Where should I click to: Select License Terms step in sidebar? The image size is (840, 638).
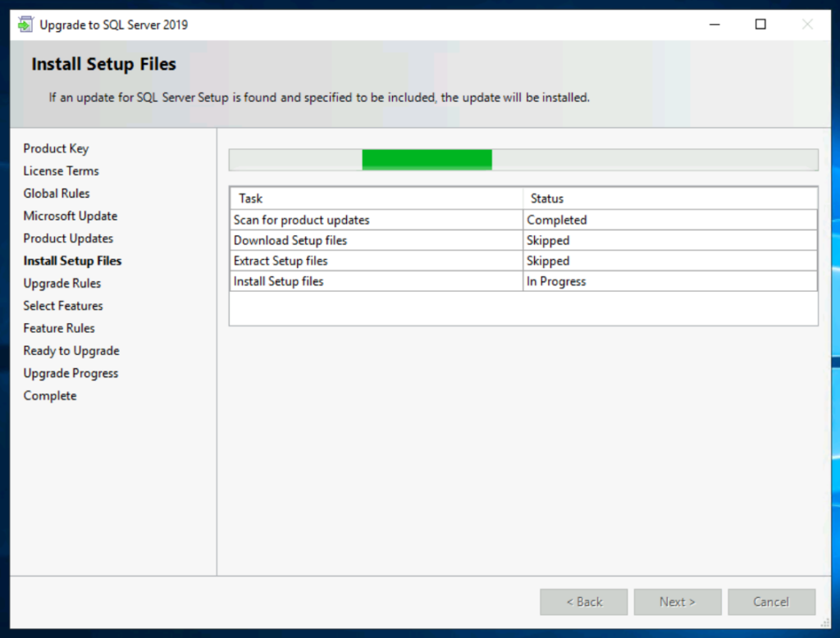point(61,171)
